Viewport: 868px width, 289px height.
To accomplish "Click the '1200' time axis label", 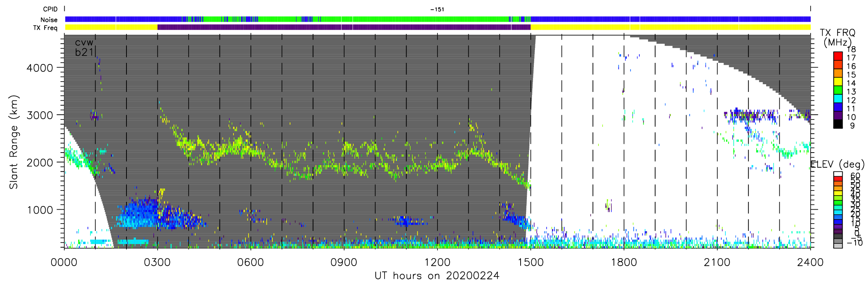I will (437, 263).
